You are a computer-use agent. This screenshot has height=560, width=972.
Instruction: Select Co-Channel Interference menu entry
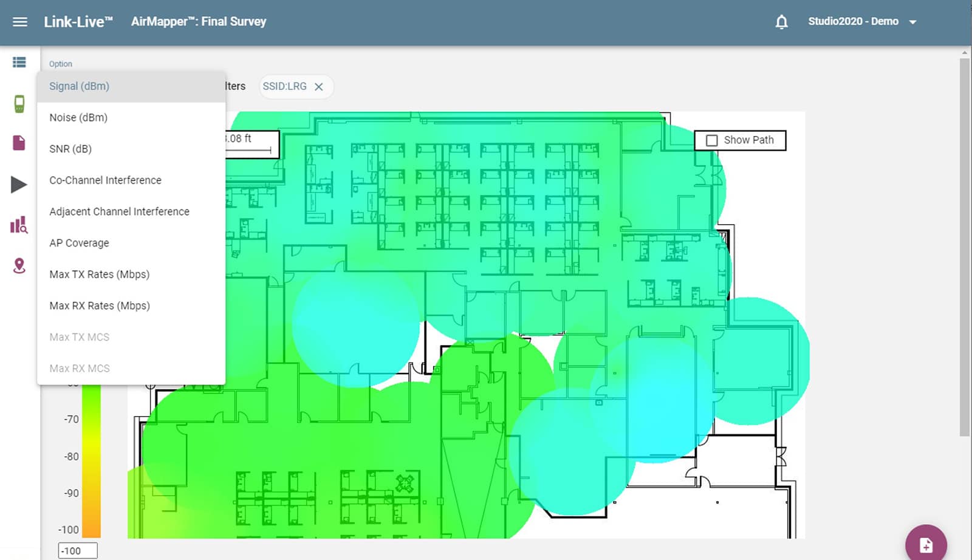point(104,180)
